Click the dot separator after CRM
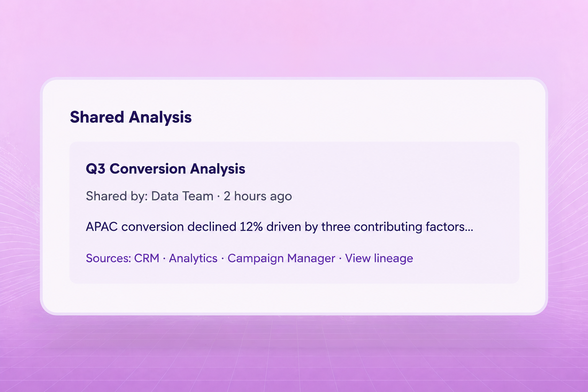 point(164,258)
